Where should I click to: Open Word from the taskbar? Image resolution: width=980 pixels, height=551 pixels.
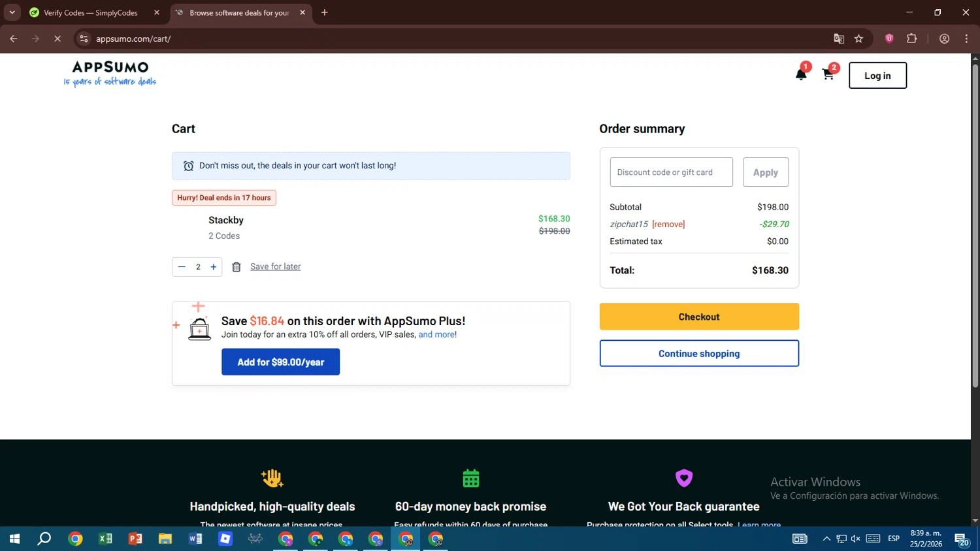coord(195,539)
